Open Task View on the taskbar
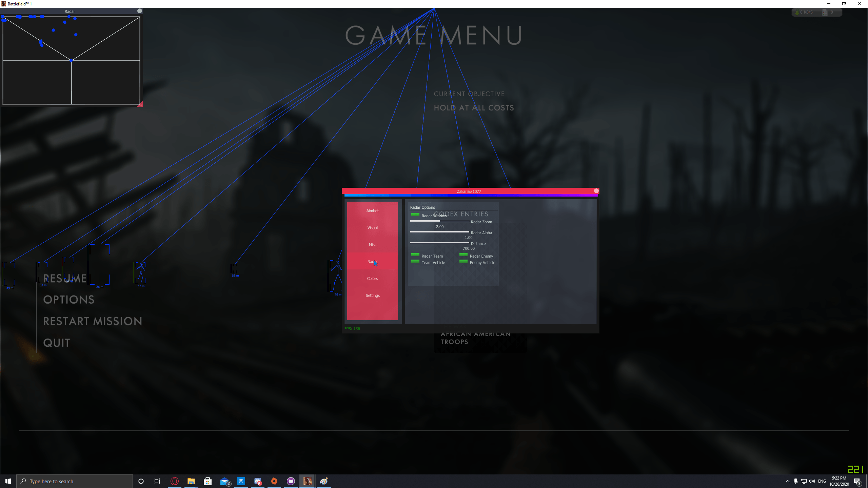868x488 pixels. 157,481
